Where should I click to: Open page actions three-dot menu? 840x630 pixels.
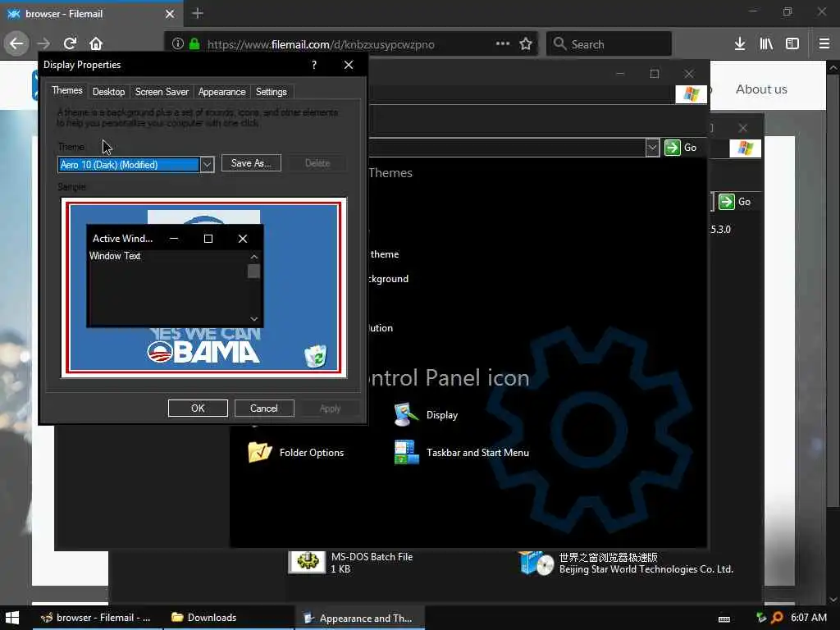(503, 43)
